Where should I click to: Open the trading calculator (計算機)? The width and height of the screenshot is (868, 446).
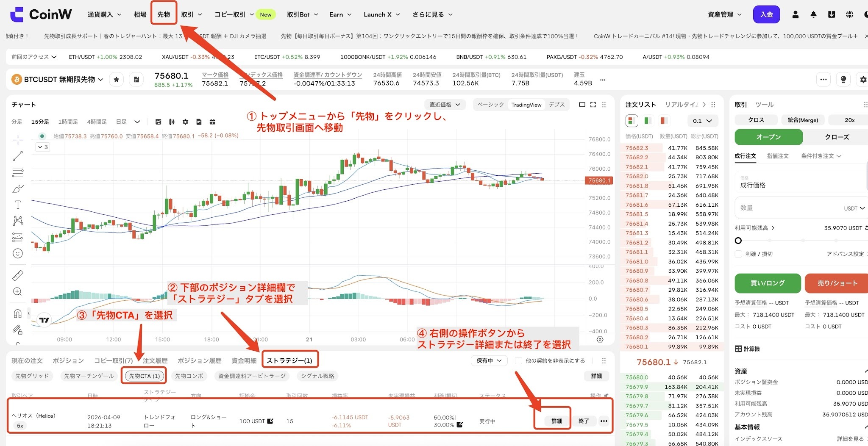point(747,349)
